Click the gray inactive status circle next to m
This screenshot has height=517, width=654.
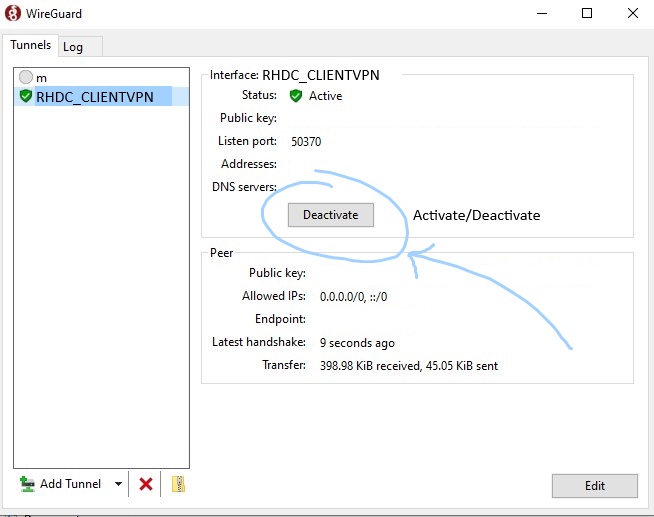click(x=26, y=77)
